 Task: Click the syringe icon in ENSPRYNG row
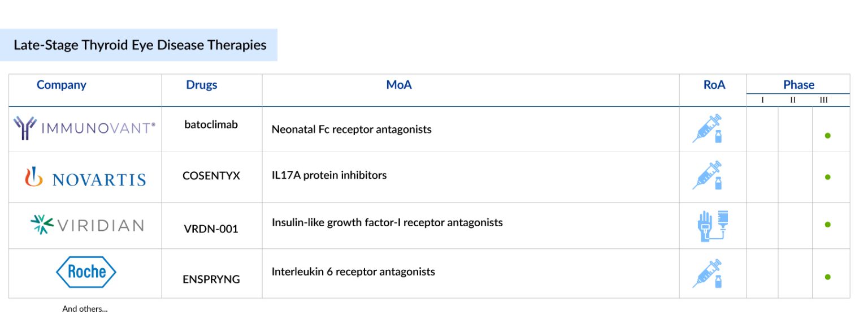tap(708, 274)
